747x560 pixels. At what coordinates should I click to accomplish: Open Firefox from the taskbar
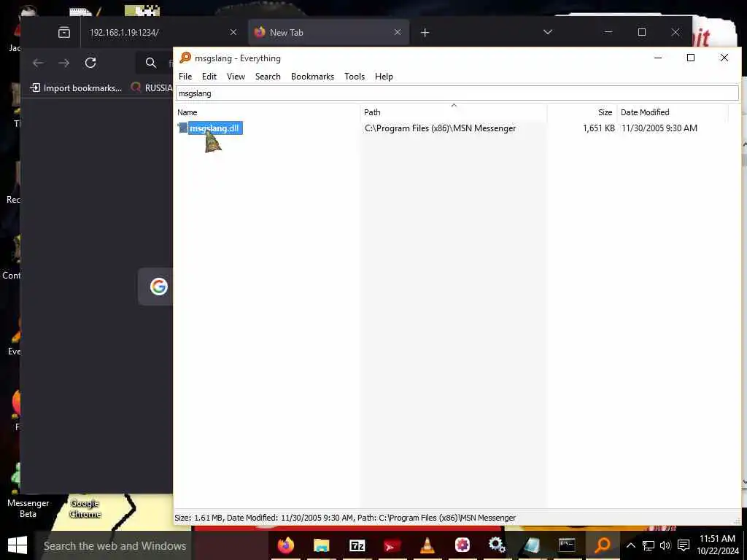pyautogui.click(x=286, y=545)
